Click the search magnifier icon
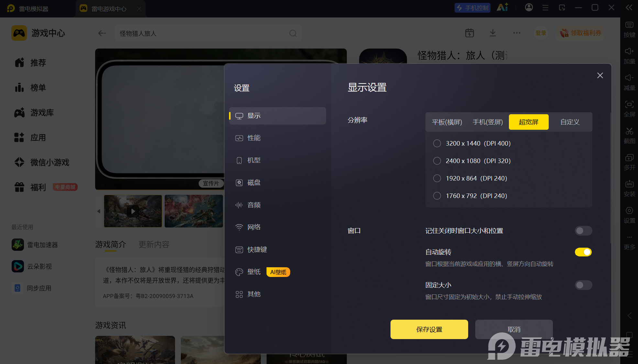Screen dimensions: 638x364 coord(293,33)
